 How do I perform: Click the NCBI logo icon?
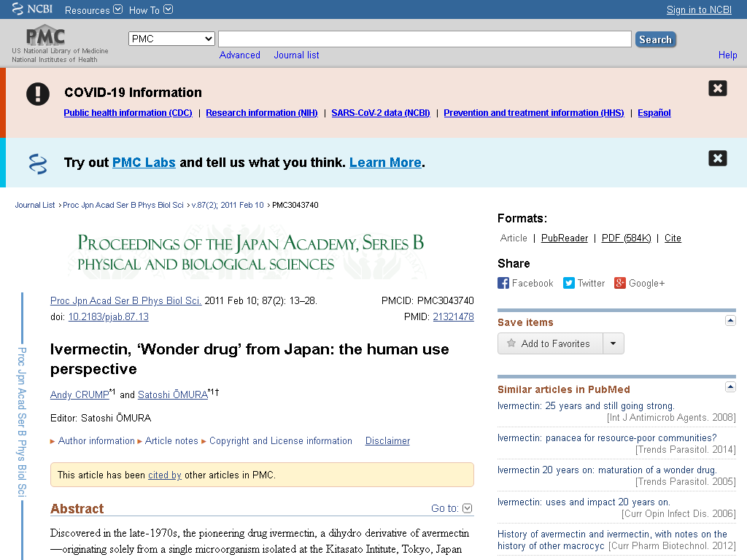click(x=18, y=9)
